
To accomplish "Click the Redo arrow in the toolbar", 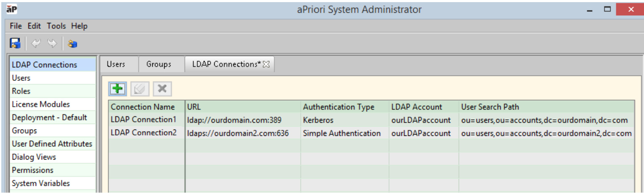I will pos(51,44).
